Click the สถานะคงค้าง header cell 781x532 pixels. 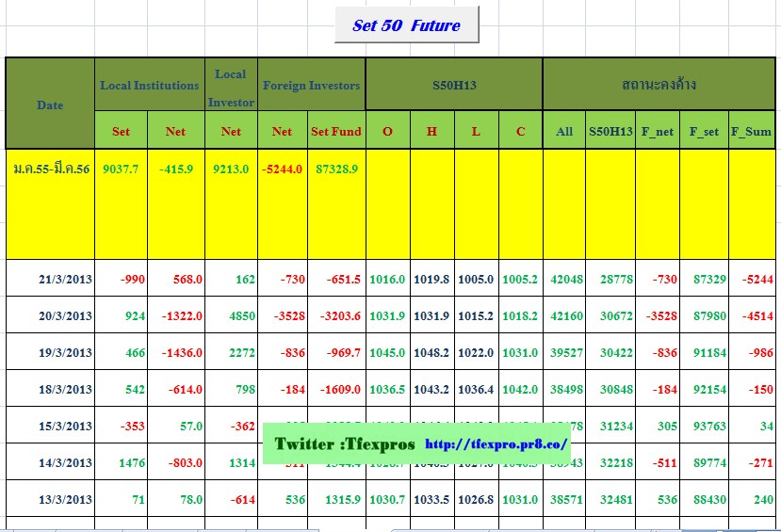[659, 85]
